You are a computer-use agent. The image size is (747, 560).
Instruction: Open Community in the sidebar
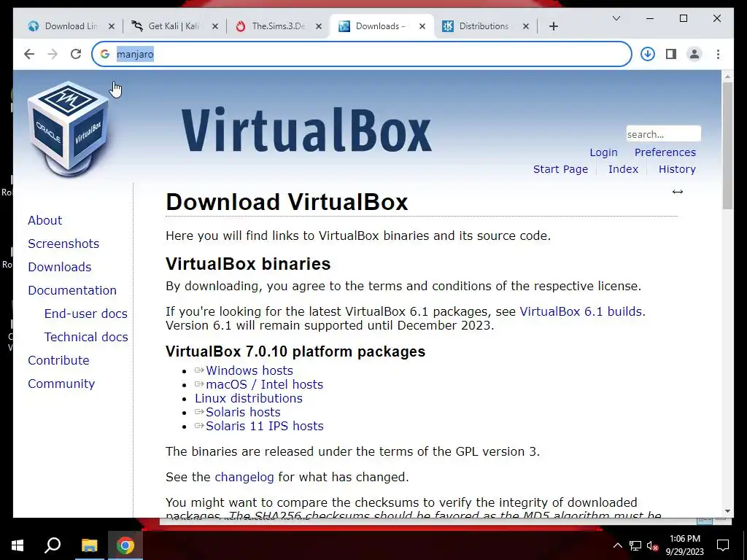(x=61, y=384)
